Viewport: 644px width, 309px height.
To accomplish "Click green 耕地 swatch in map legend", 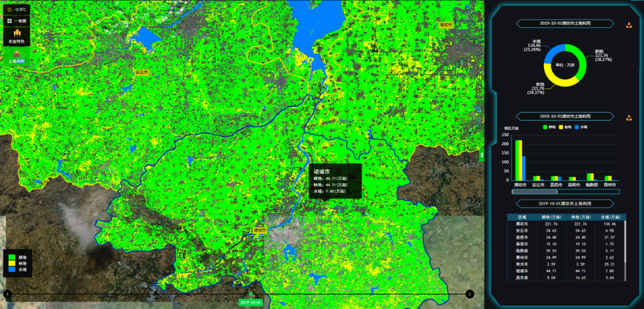I will (x=11, y=257).
